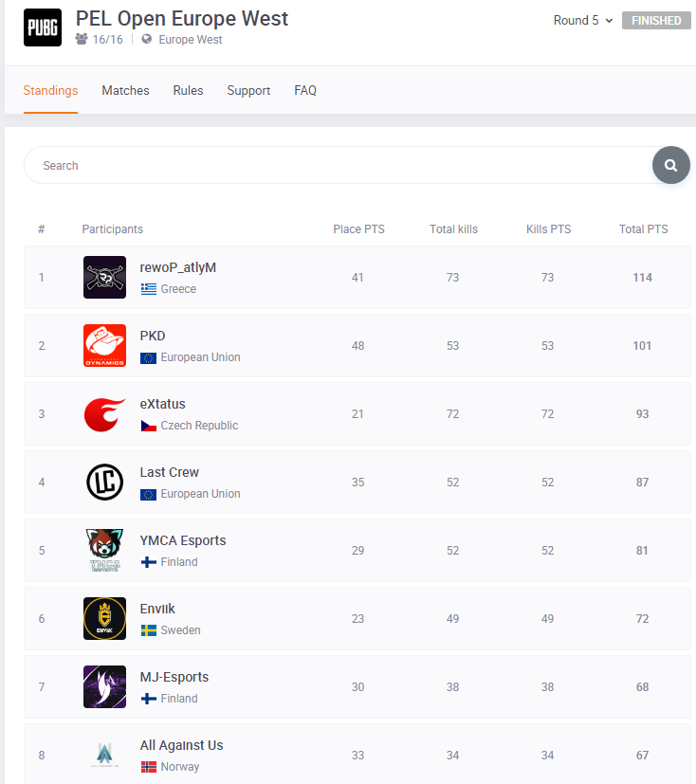696x784 pixels.
Task: Click Total PTS value 67
Action: (x=642, y=755)
